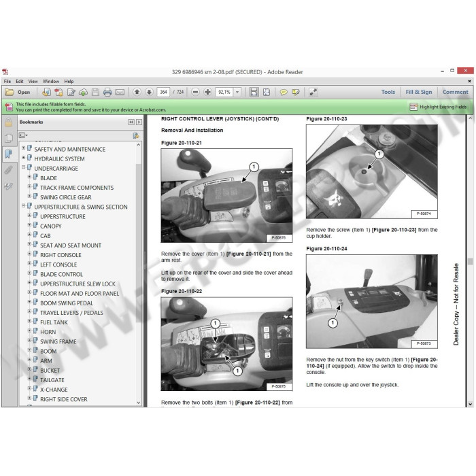
Task: Open the signatures panel icon
Action: 8,186
